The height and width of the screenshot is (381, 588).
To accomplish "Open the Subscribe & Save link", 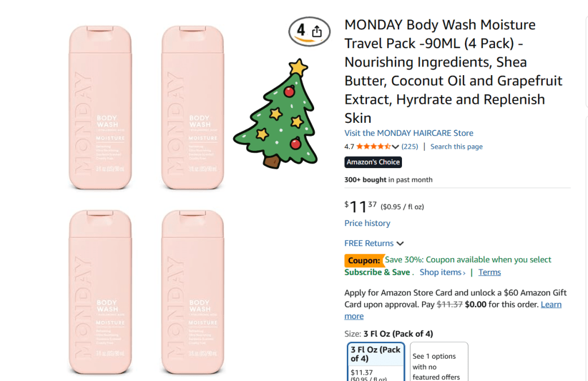I will click(377, 273).
